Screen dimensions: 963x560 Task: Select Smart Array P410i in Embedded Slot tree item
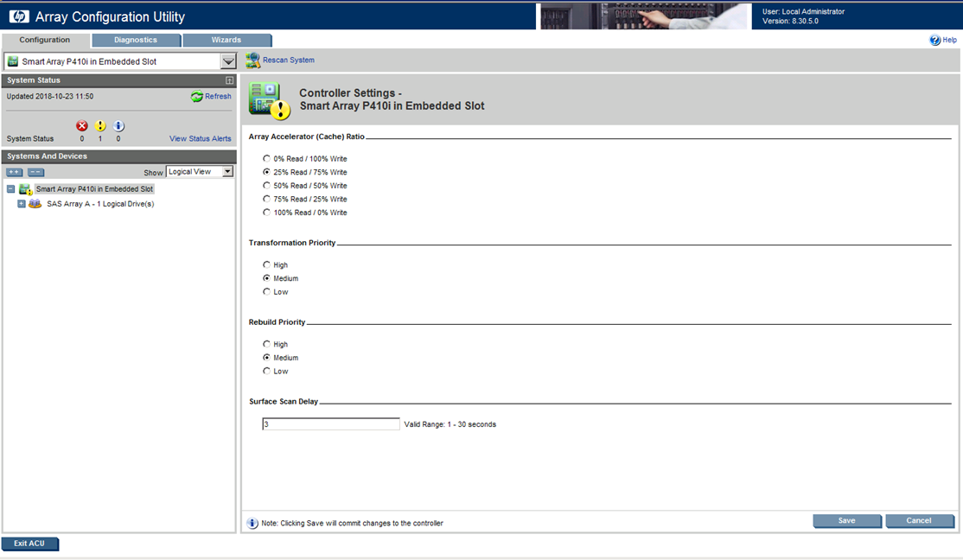click(x=94, y=189)
